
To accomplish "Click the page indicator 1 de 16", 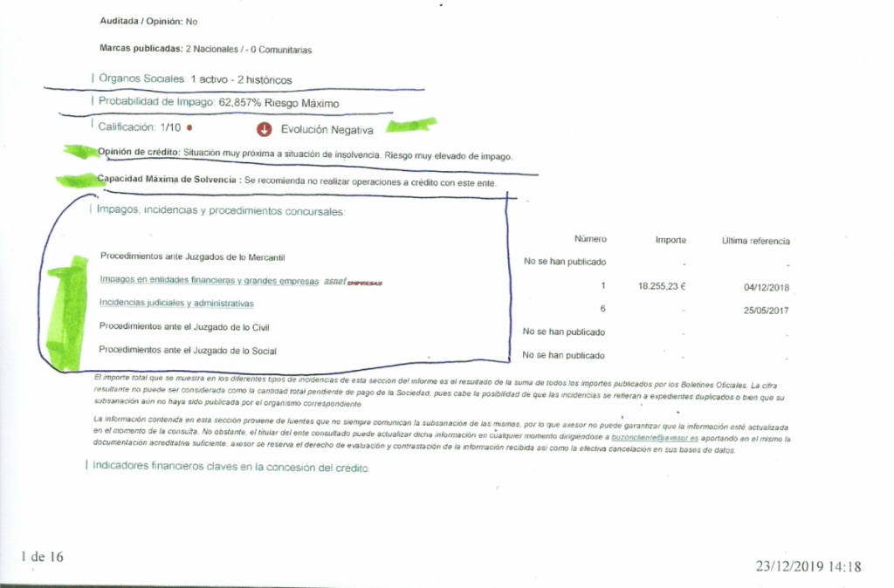I will (42, 557).
